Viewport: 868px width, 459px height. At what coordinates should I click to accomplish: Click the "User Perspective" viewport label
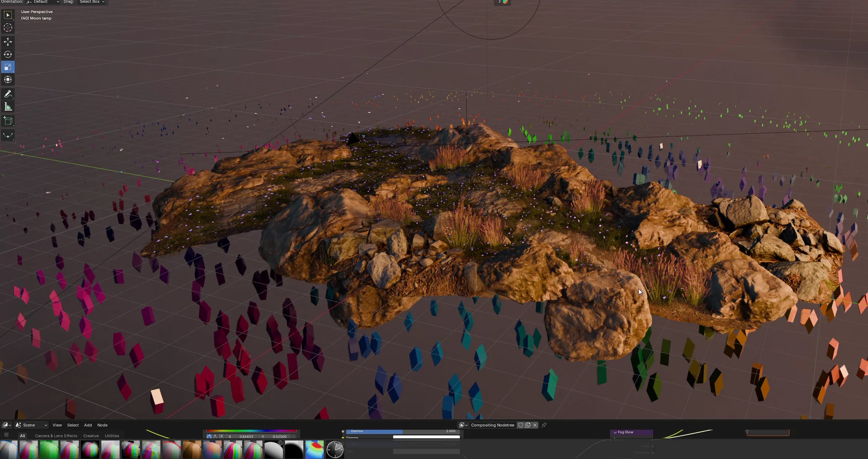click(37, 12)
